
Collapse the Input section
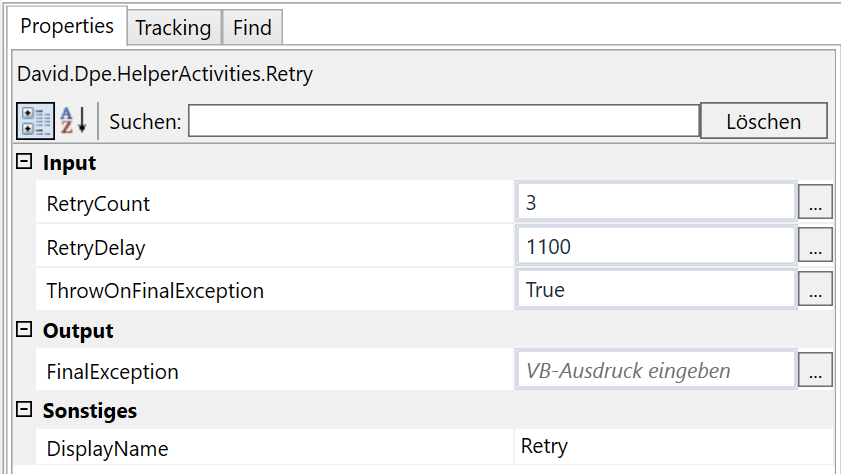[25, 162]
